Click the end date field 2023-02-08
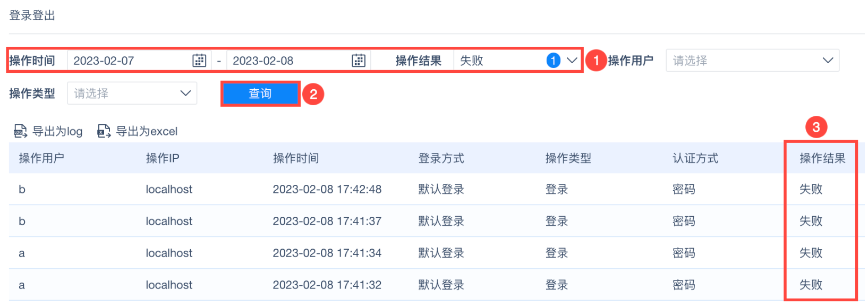The image size is (868, 306). [x=287, y=61]
